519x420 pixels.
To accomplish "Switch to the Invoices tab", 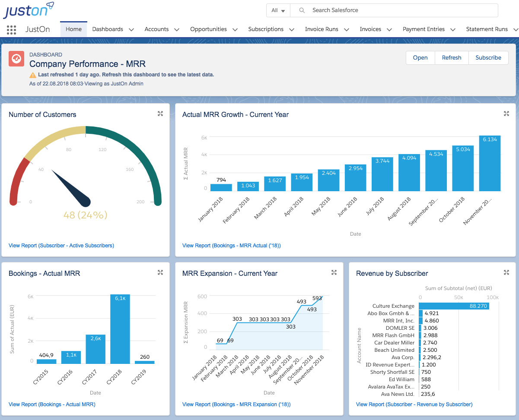I will [370, 29].
